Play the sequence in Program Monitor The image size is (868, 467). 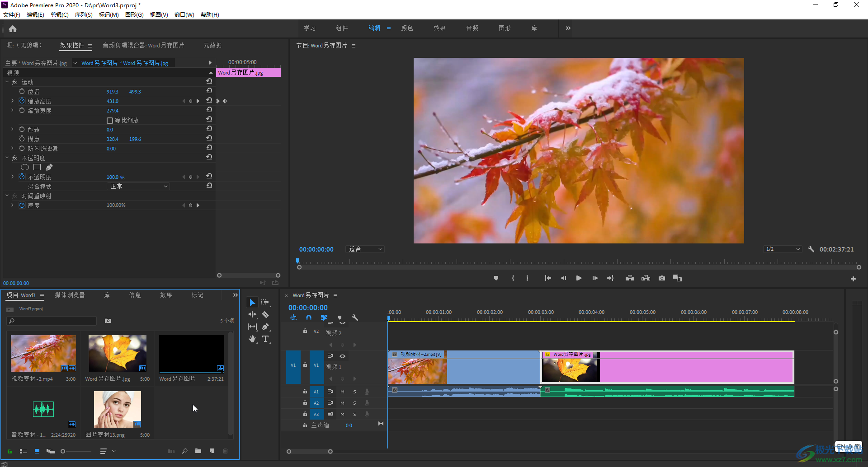(579, 278)
